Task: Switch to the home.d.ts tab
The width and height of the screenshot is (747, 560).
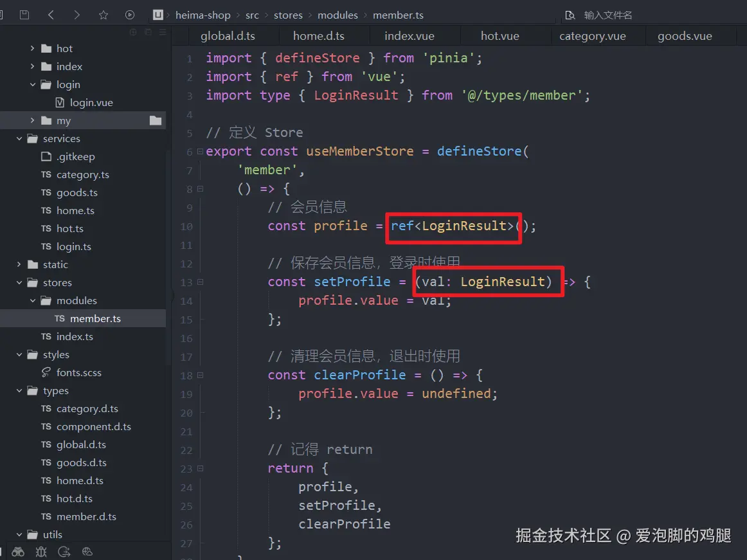Action: tap(319, 36)
